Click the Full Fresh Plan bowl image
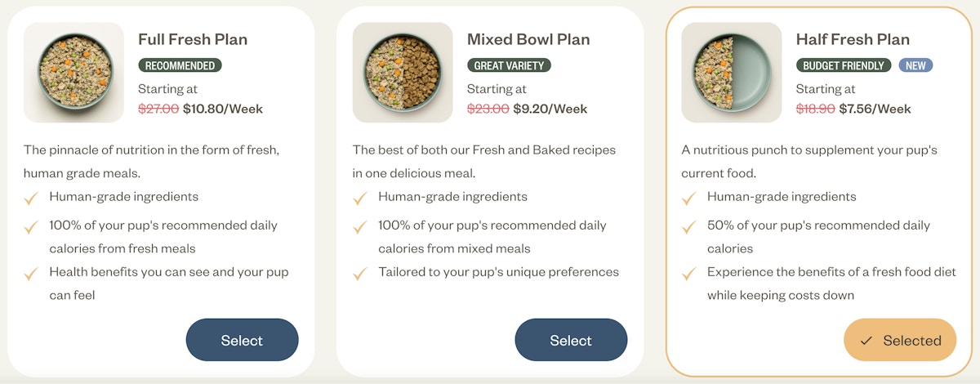Image resolution: width=980 pixels, height=384 pixels. click(73, 73)
